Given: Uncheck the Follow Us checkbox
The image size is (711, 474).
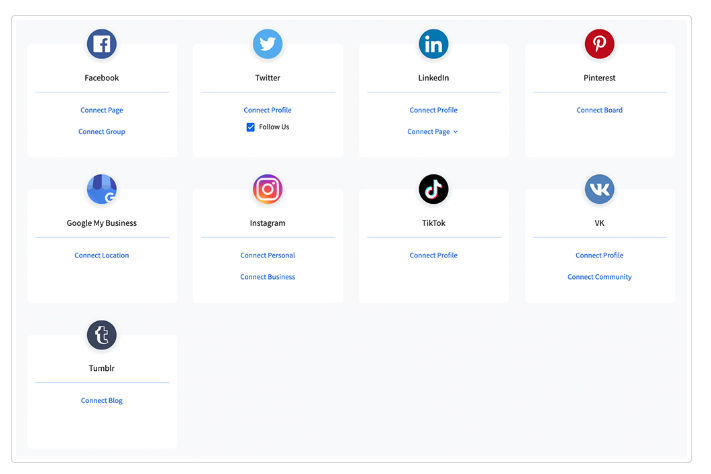Looking at the screenshot, I should pos(251,127).
